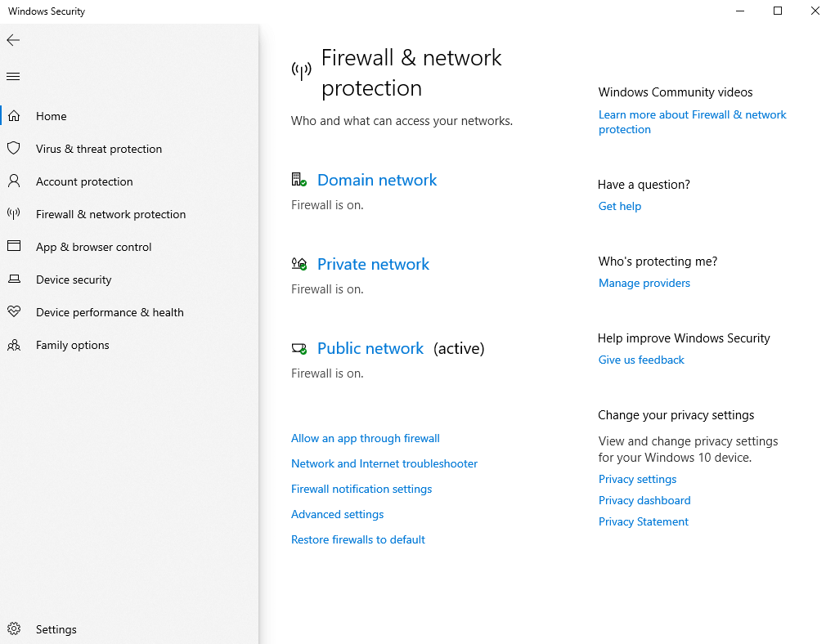
Task: Expand the navigation pane with hamburger menu
Action: (12, 76)
